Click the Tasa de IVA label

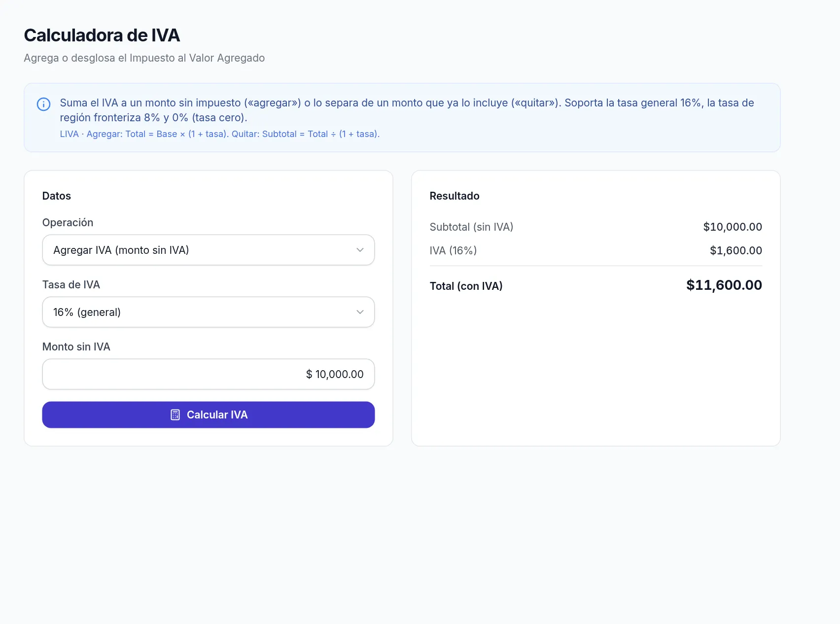(x=71, y=284)
